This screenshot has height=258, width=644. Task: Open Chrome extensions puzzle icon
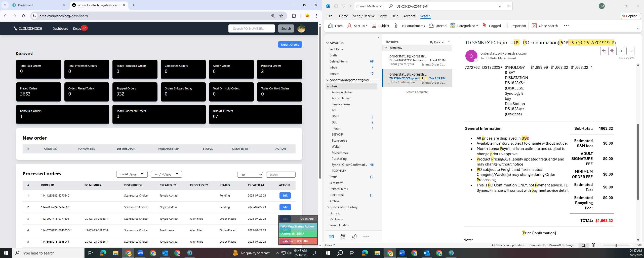[294, 16]
